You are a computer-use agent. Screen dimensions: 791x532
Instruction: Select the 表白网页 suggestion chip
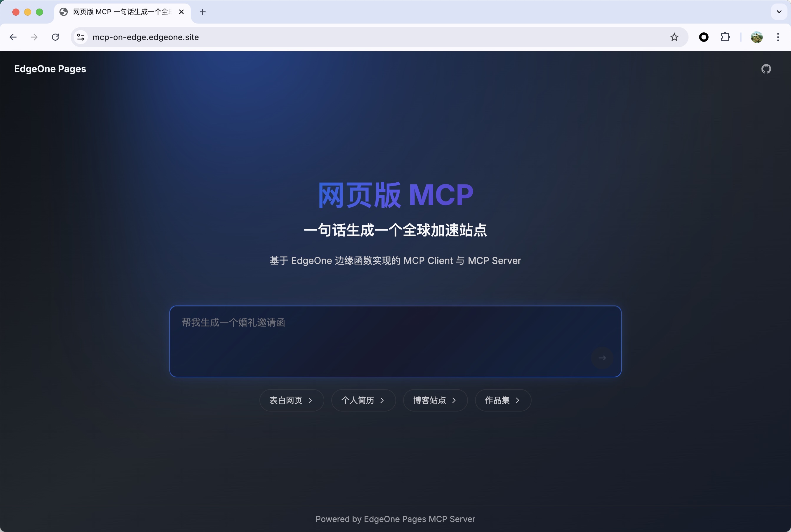[291, 400]
